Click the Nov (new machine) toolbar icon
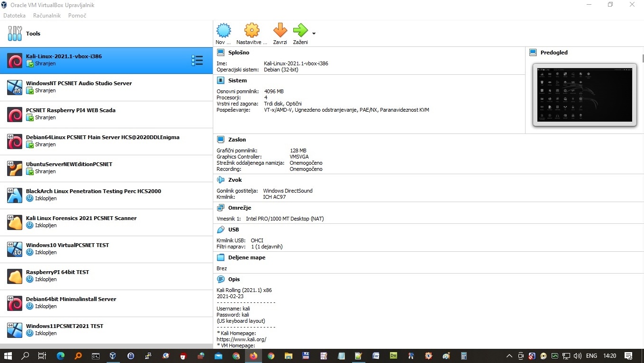644x363 pixels. 224,31
